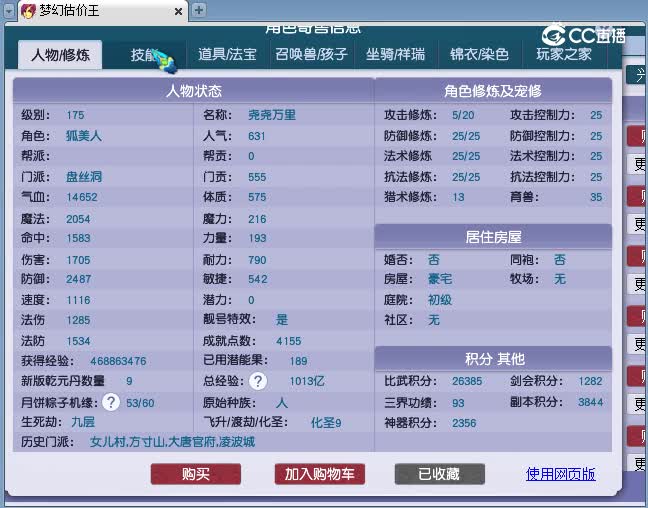
Task: Click the 速度 value 1116
Action: pos(78,300)
